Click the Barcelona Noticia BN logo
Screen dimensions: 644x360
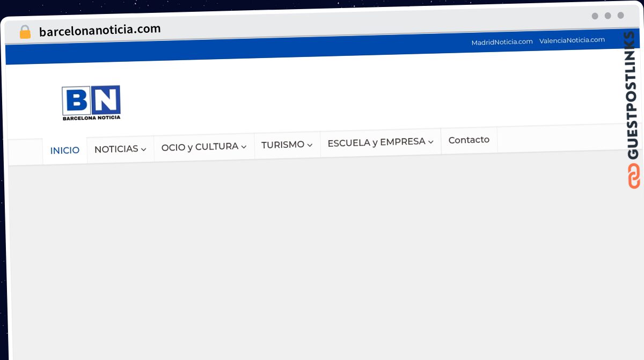point(91,103)
